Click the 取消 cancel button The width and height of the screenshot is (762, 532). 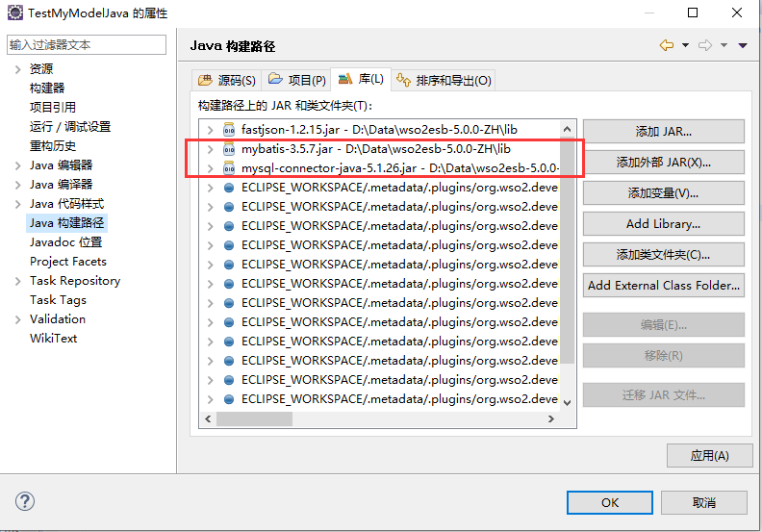click(x=703, y=502)
